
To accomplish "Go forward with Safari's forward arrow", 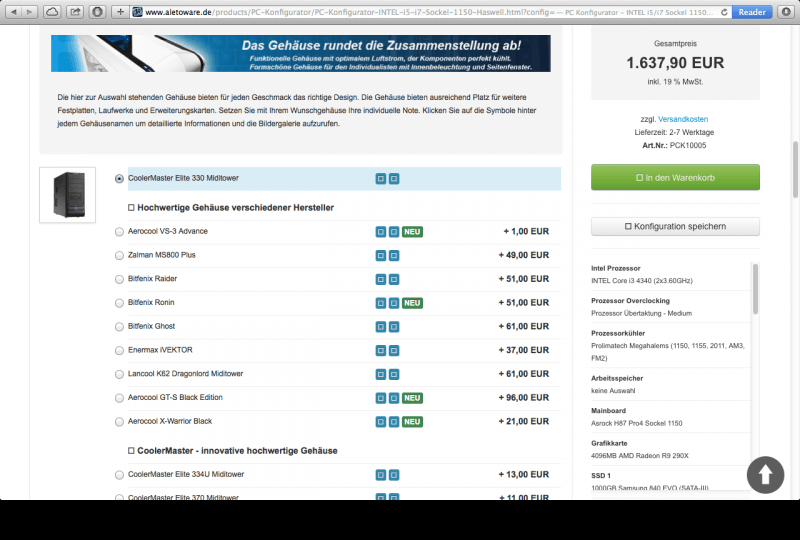I will tap(30, 12).
